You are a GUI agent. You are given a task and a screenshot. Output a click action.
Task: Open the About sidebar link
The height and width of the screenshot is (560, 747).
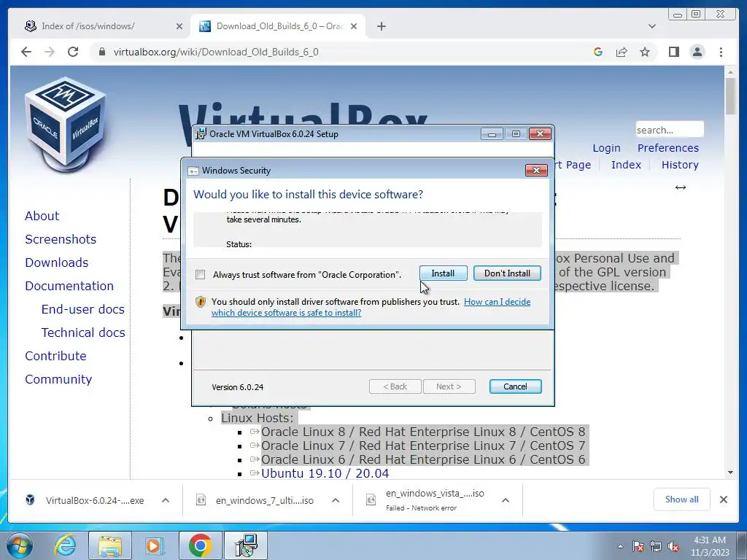click(x=42, y=216)
